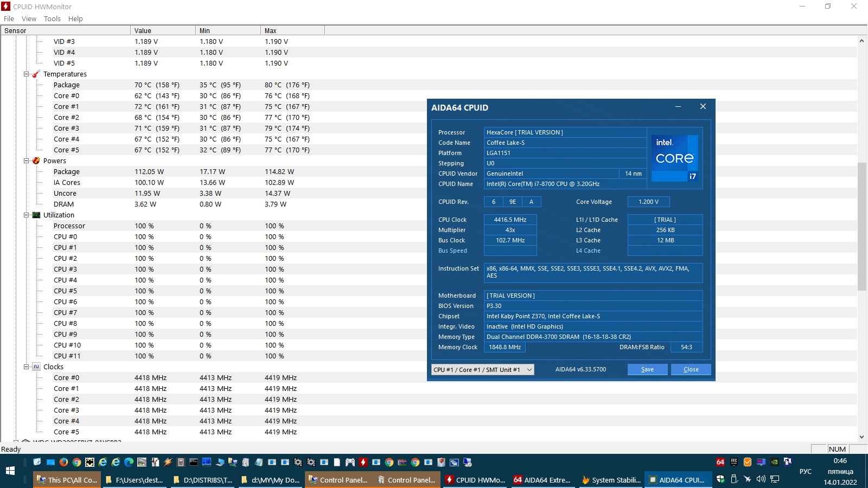Click the Powers flame icon

[x=36, y=161]
